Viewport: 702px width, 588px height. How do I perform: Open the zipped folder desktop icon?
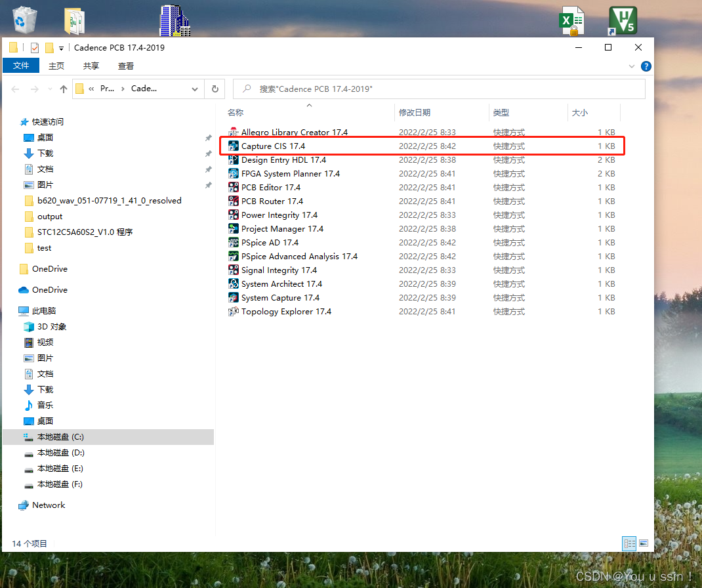(74, 21)
